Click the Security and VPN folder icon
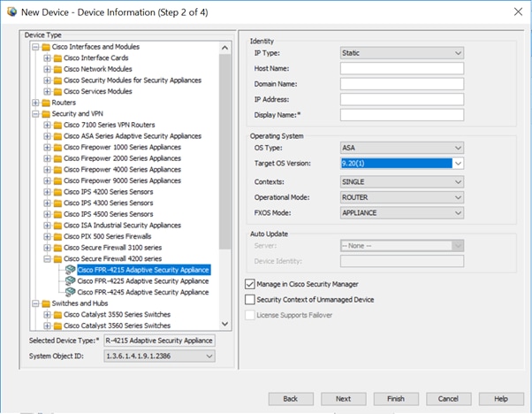 [x=46, y=114]
